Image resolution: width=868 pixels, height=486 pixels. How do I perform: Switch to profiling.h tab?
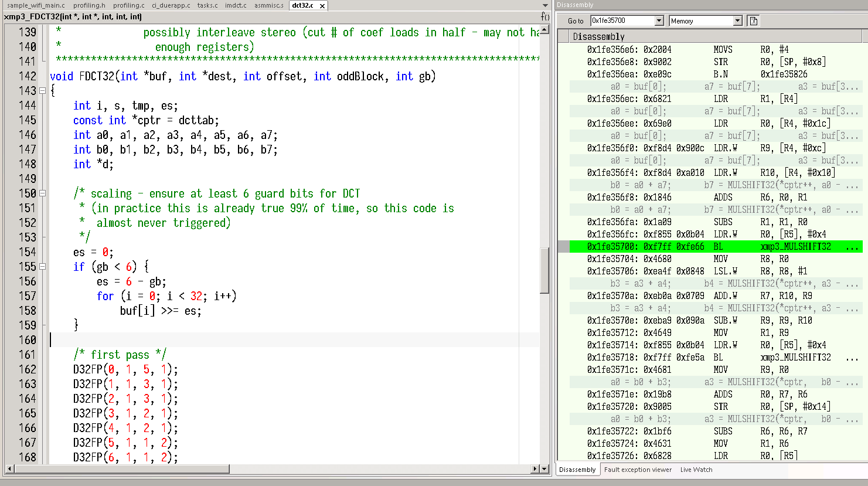[89, 5]
